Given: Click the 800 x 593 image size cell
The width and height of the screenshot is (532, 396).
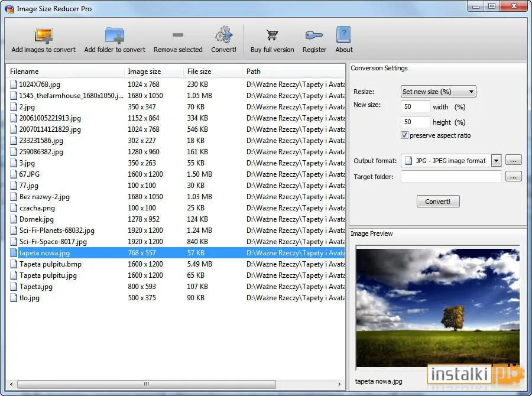Looking at the screenshot, I should pos(142,287).
